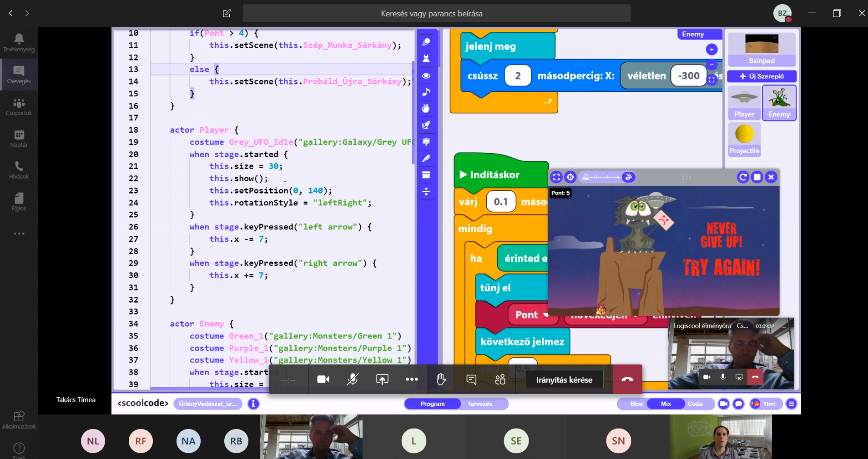The width and height of the screenshot is (868, 459).
Task: Click the Irányítás kérése button
Action: coord(564,379)
